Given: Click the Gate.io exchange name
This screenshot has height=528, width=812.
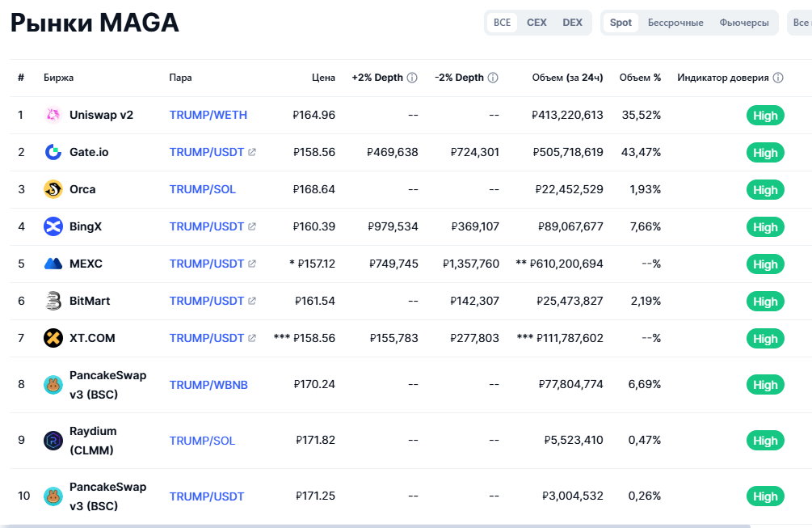Looking at the screenshot, I should (x=89, y=152).
